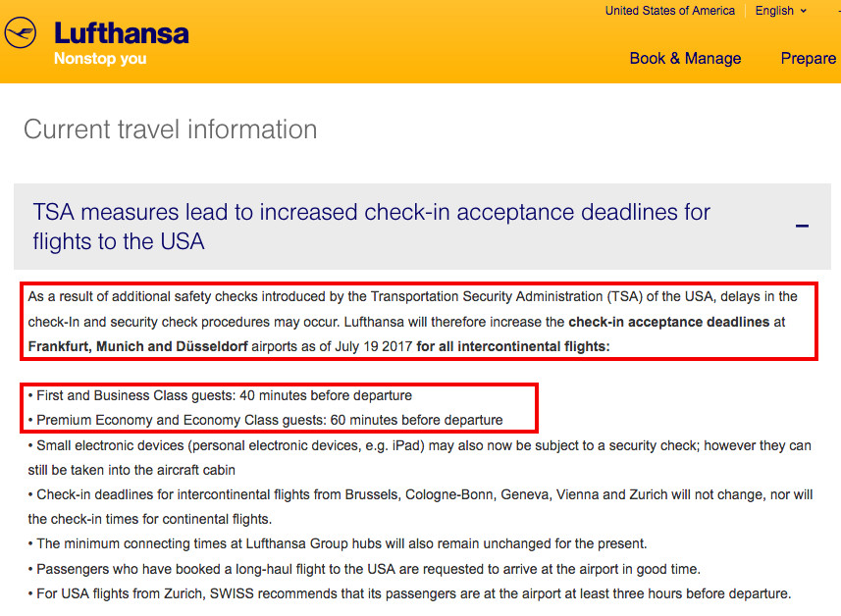This screenshot has width=841, height=616.
Task: Click the 'Current travel information' heading
Action: pos(171,129)
